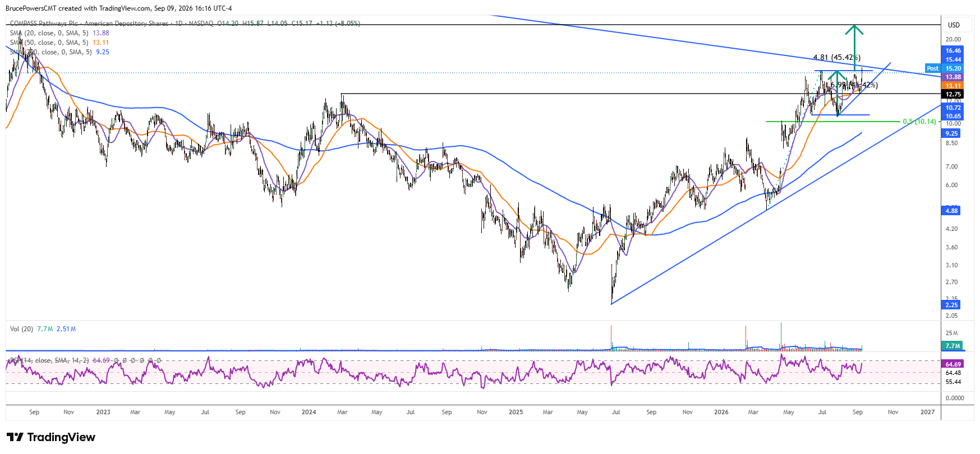Viewport: 980px width, 454px height.
Task: Click the 25M volume scale value
Action: pyautogui.click(x=951, y=333)
